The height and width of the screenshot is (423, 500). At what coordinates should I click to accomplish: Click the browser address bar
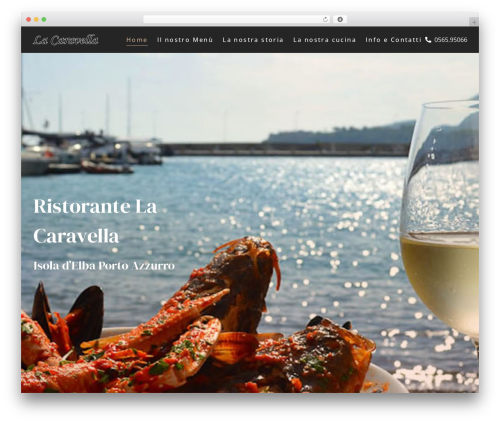click(x=236, y=20)
